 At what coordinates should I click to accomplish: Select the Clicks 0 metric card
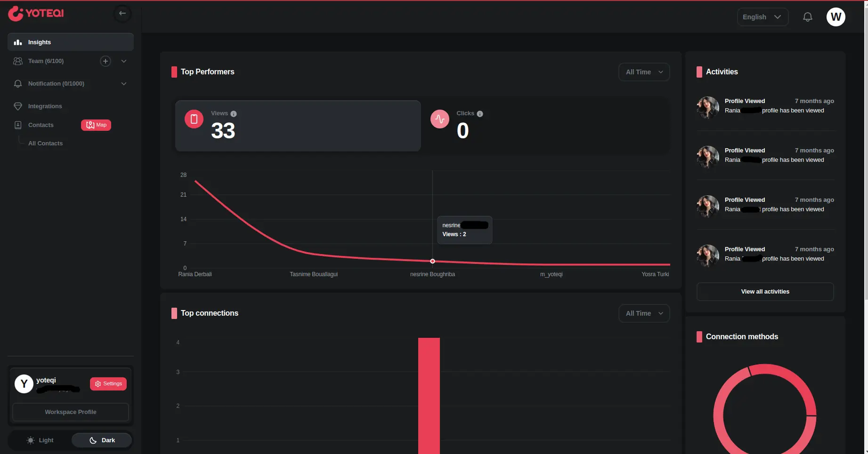tap(545, 126)
